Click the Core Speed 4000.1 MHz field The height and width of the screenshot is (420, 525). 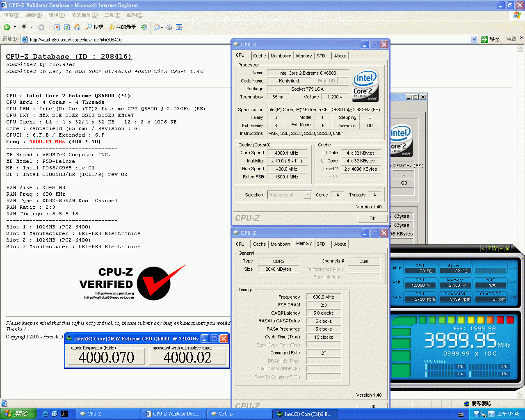click(287, 153)
